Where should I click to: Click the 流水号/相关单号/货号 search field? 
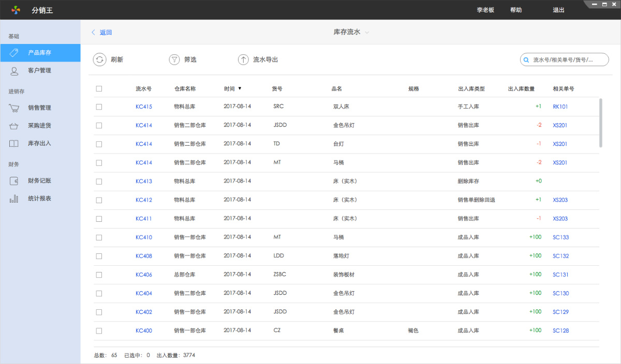tap(564, 60)
